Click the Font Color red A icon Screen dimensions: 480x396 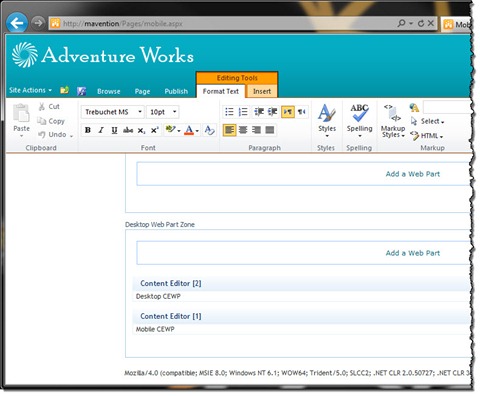(189, 130)
